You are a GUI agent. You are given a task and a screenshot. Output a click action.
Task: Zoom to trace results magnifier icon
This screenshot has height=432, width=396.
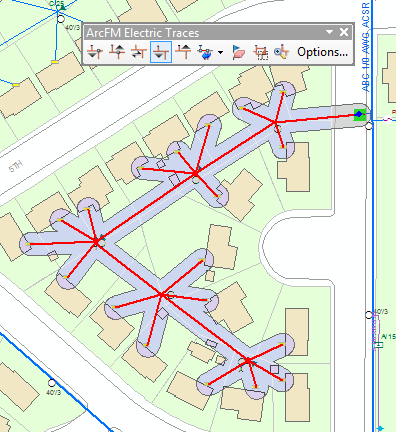point(281,52)
